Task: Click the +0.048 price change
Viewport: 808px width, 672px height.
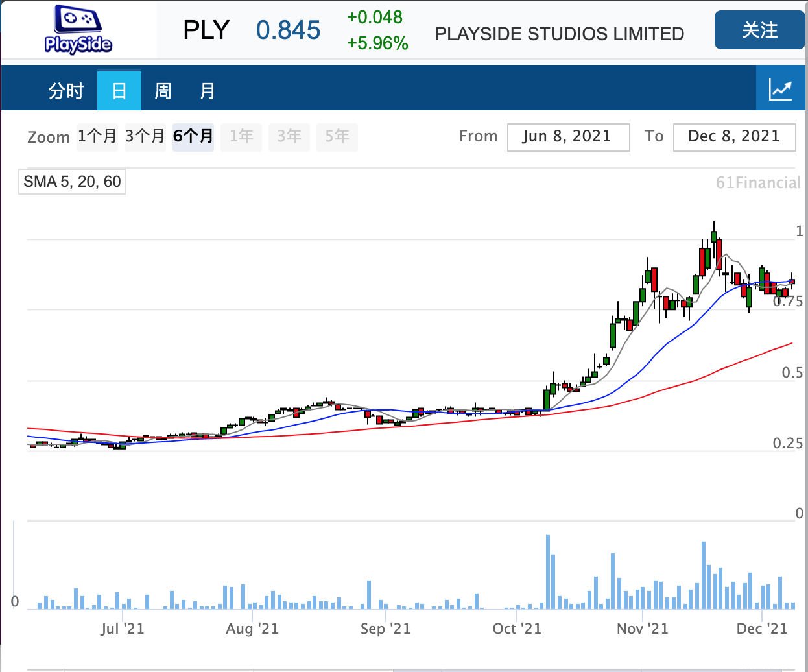Action: [x=375, y=18]
